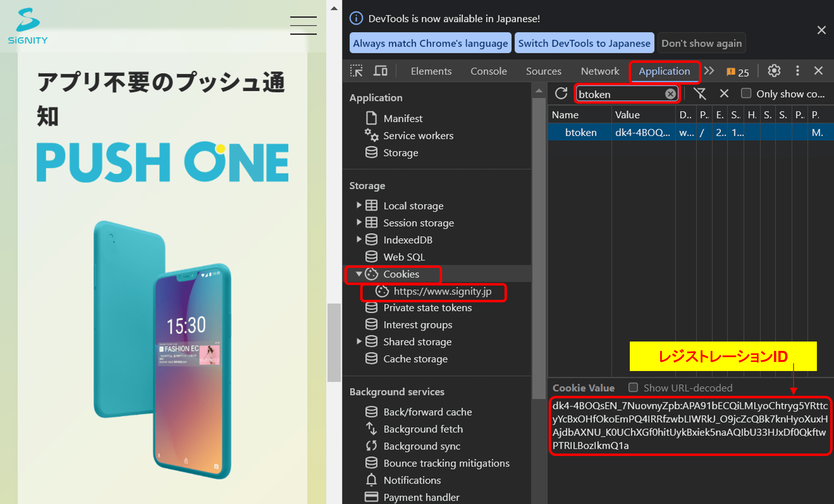Collapse the Cookies disclosure triangle
Image resolution: width=834 pixels, height=504 pixels.
[359, 274]
